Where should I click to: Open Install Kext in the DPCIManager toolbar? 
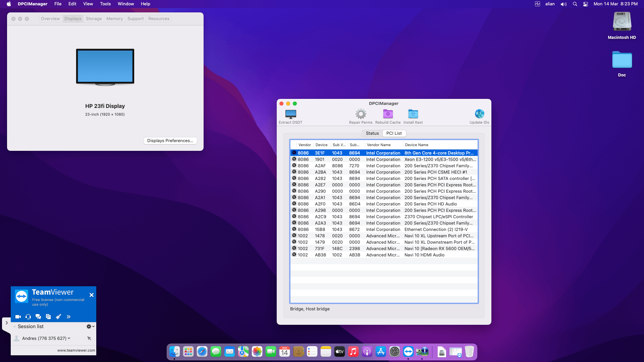pyautogui.click(x=413, y=114)
